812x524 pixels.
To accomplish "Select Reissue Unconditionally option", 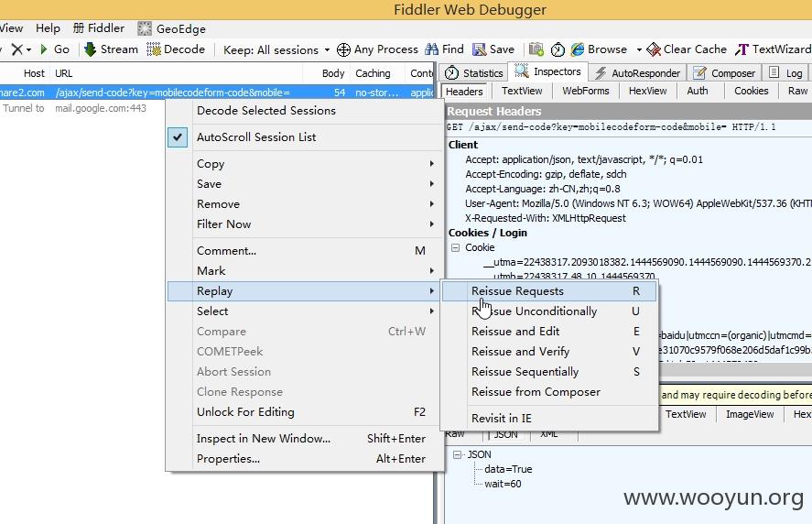I will coord(549,311).
